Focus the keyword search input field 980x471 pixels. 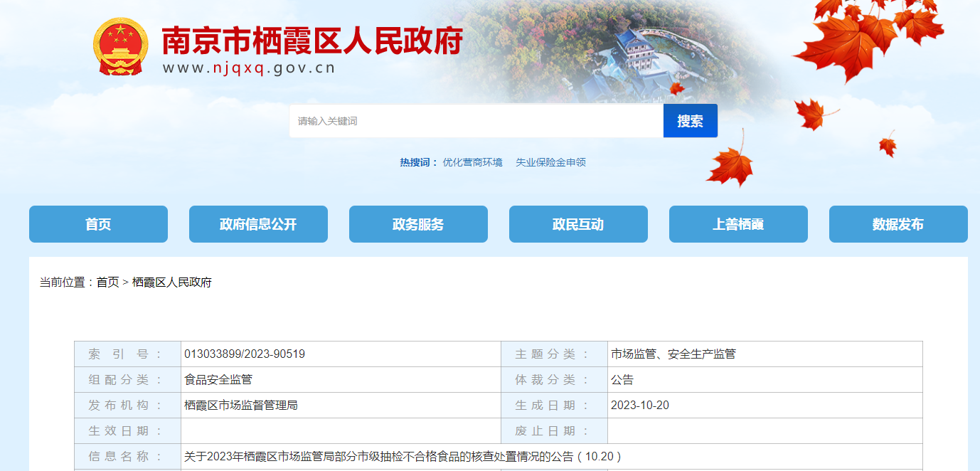coord(475,121)
